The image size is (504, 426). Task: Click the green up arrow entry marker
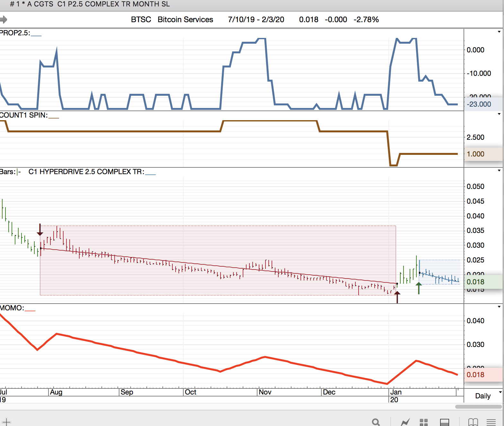[x=419, y=288]
